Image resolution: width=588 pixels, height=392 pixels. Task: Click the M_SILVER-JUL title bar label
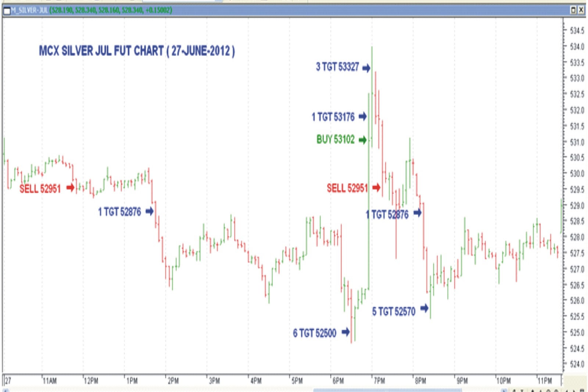click(x=29, y=10)
